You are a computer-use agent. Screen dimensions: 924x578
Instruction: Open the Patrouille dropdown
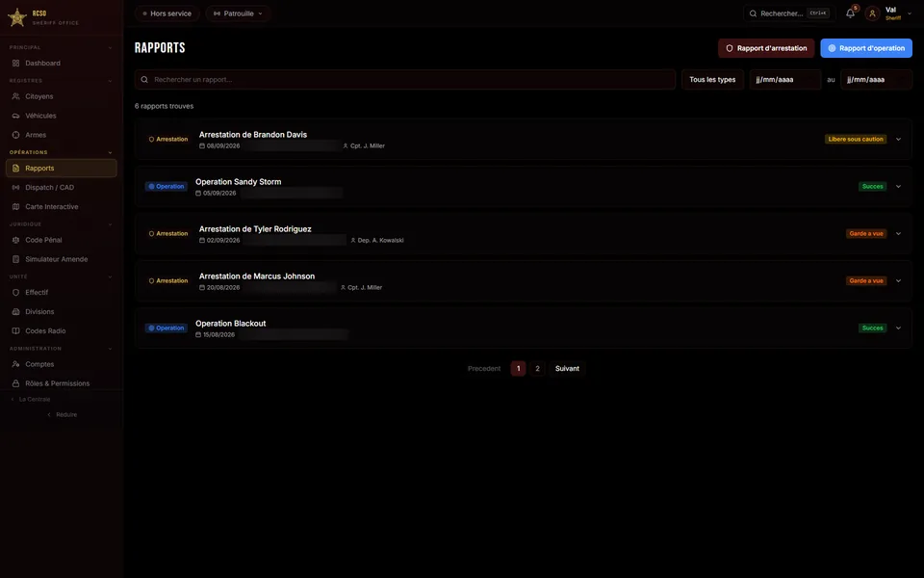click(x=238, y=13)
